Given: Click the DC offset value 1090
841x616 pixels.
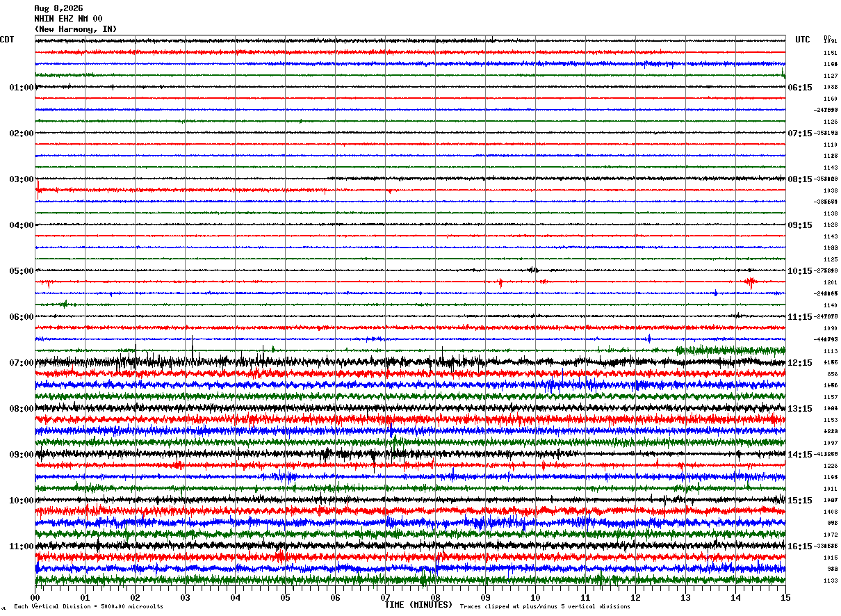Looking at the screenshot, I should [x=830, y=328].
